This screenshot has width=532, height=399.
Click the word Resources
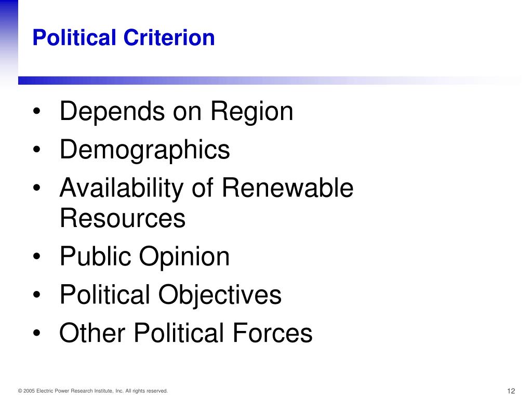(123, 218)
